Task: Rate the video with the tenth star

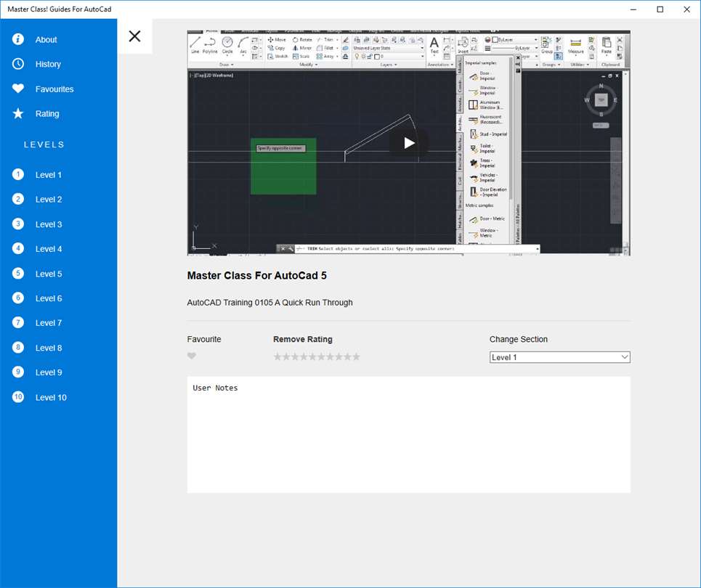Action: [x=356, y=356]
